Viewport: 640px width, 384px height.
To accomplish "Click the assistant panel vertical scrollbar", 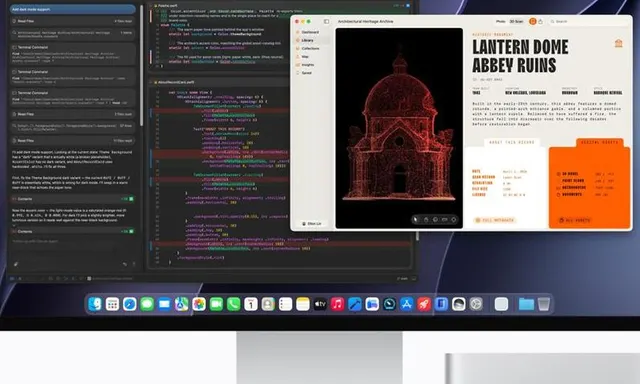I will pos(141,65).
